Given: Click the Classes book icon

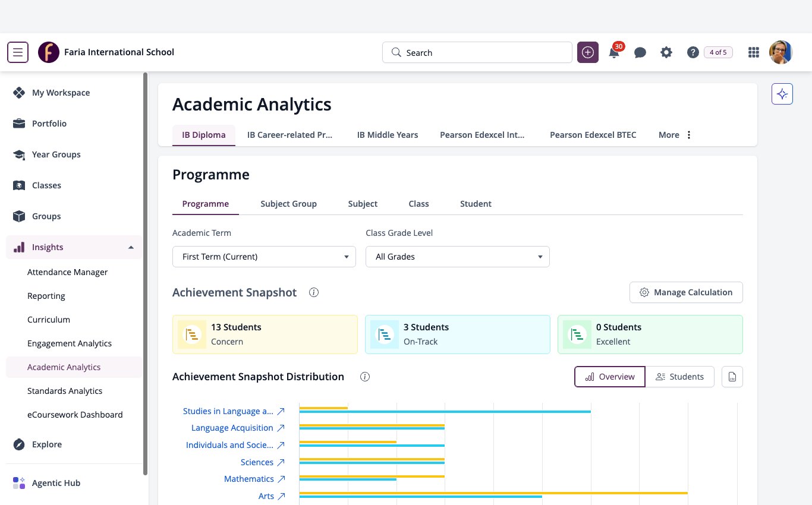Looking at the screenshot, I should pyautogui.click(x=19, y=185).
